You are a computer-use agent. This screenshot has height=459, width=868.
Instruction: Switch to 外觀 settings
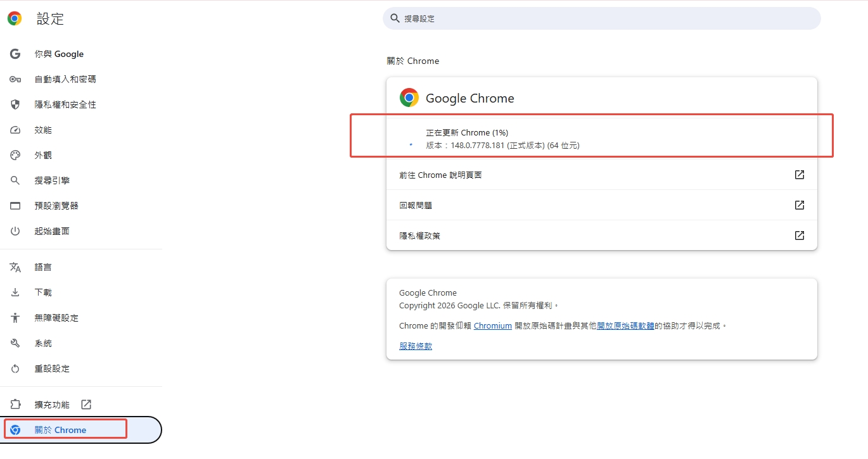click(x=81, y=155)
